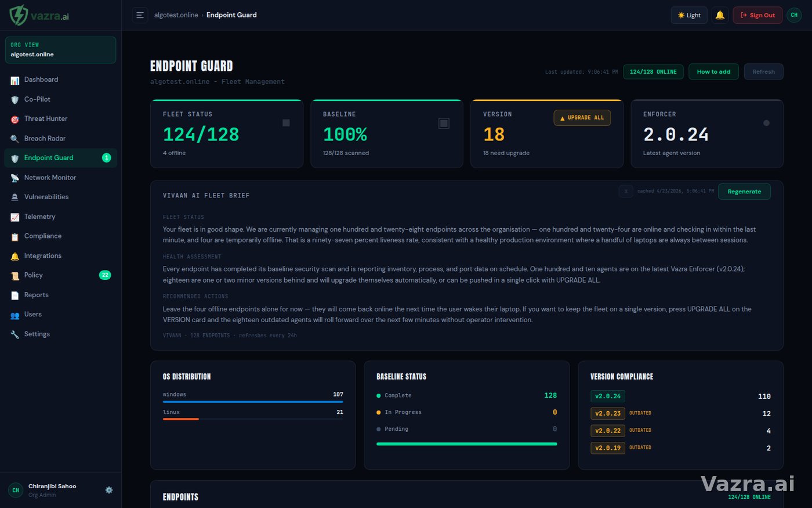Click the Refresh button
This screenshot has width=812, height=508.
click(x=763, y=71)
